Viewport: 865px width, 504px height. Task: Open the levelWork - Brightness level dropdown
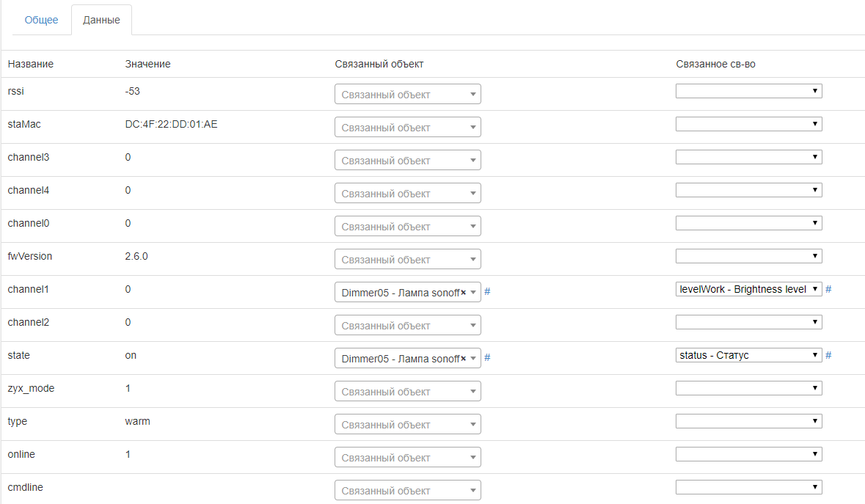(x=748, y=289)
